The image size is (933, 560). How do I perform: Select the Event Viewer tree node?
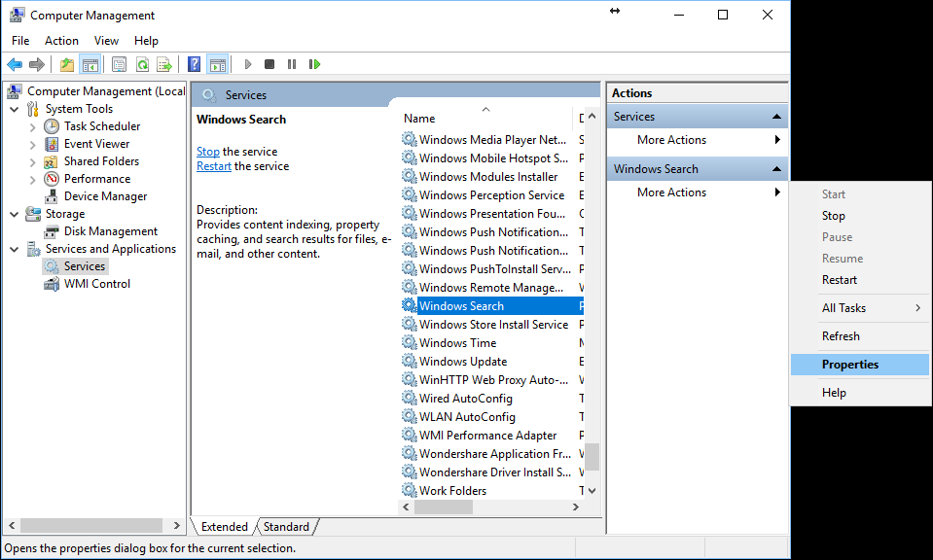point(96,144)
